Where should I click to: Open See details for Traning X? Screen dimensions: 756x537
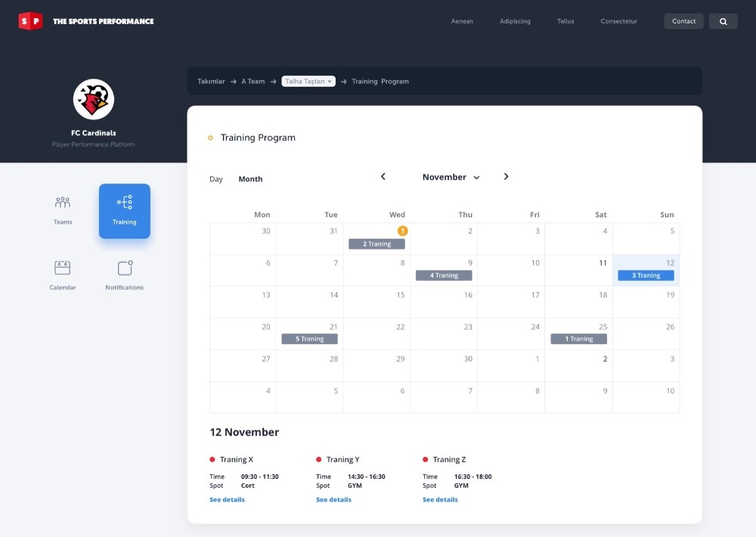click(227, 499)
